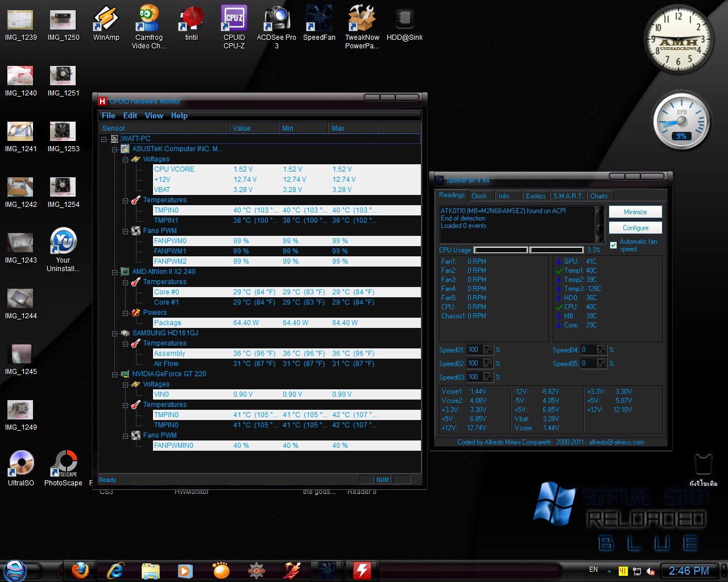Collapse the AMD Athlon II X2 240 node
This screenshot has width=728, height=582.
point(114,272)
